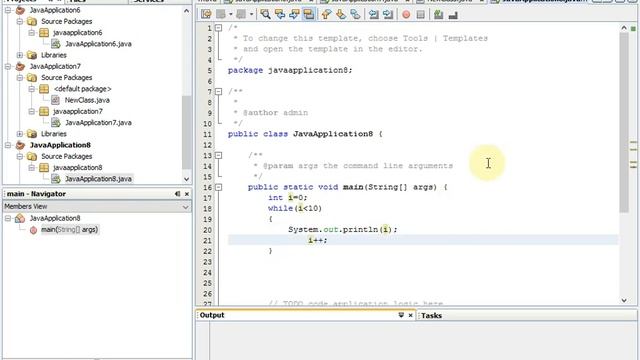The width and height of the screenshot is (640, 360).
Task: Toggle code fold at line 7 Javadoc
Action: click(218, 91)
